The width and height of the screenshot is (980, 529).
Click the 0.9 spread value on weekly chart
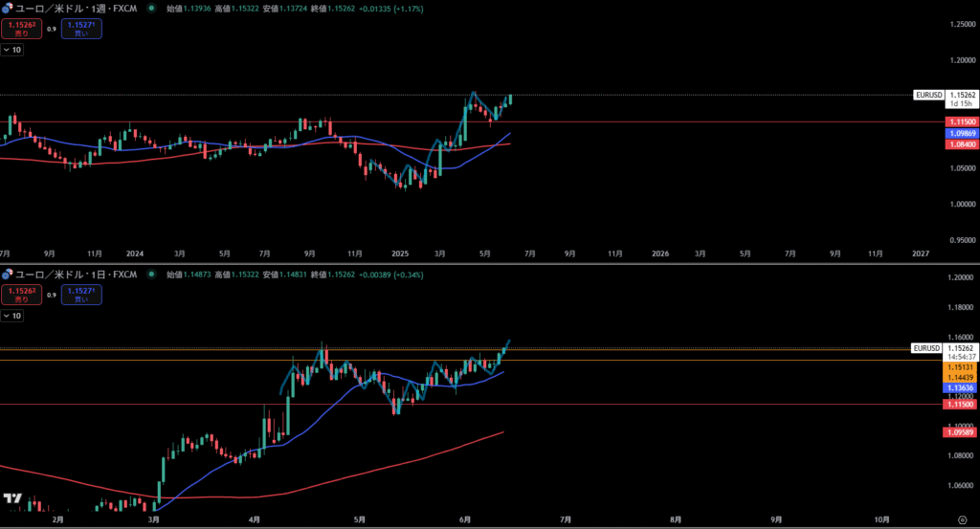(x=52, y=29)
